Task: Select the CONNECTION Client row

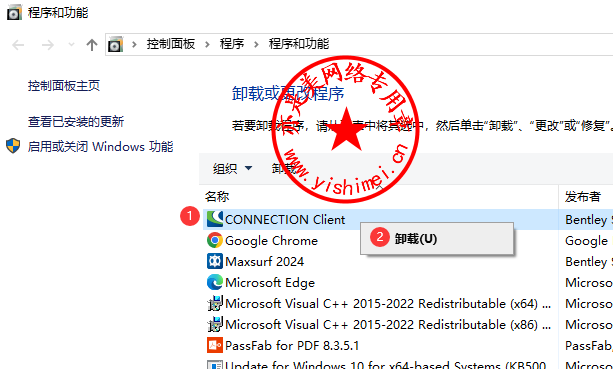Action: [x=408, y=219]
